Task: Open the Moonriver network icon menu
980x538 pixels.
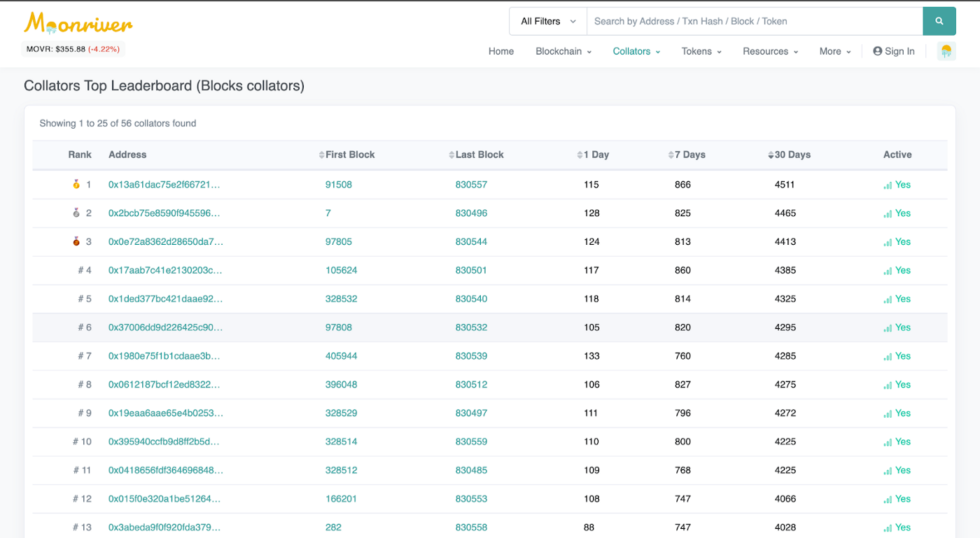Action: tap(946, 51)
